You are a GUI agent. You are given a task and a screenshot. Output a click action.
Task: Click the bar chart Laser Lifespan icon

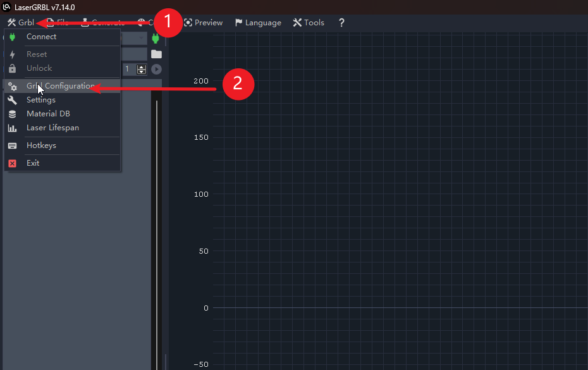12,128
